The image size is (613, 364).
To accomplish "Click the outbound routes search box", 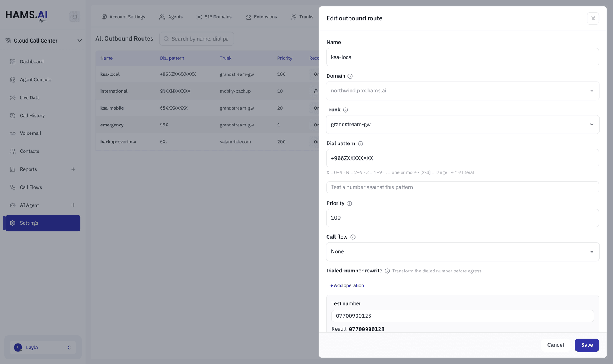I will pos(197,39).
